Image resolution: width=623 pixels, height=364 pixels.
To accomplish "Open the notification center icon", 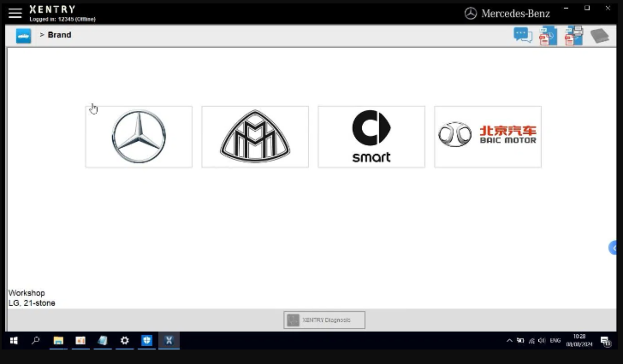I will coord(606,342).
